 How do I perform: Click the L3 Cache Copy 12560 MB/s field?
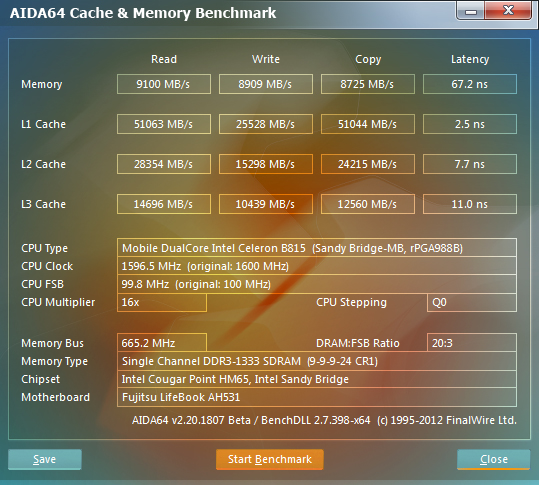click(x=367, y=204)
